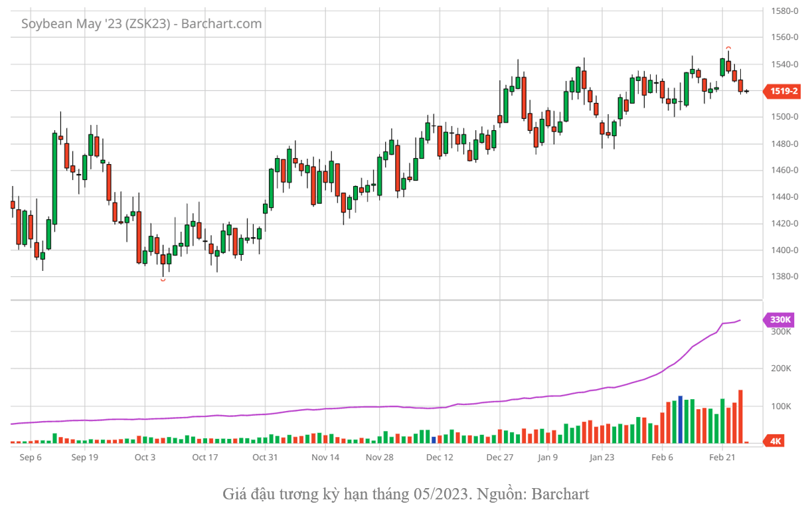
Task: Click the 1540-0 price axis label
Action: (x=785, y=64)
